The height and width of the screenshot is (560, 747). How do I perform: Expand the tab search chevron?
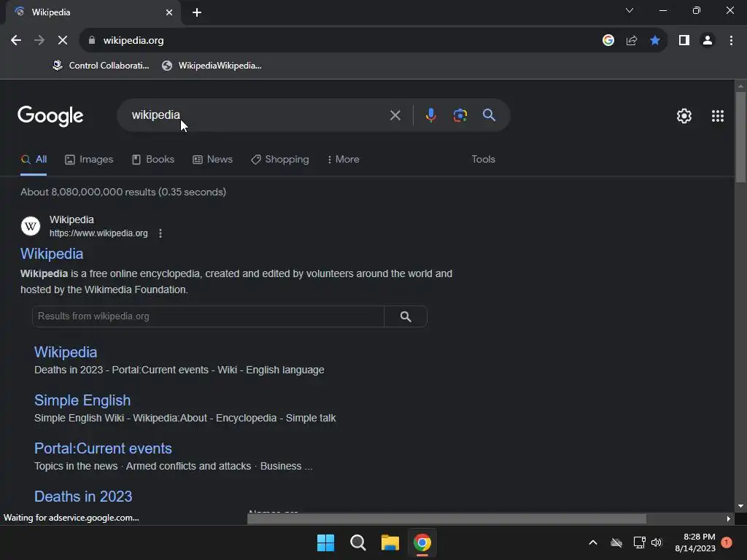coord(630,10)
